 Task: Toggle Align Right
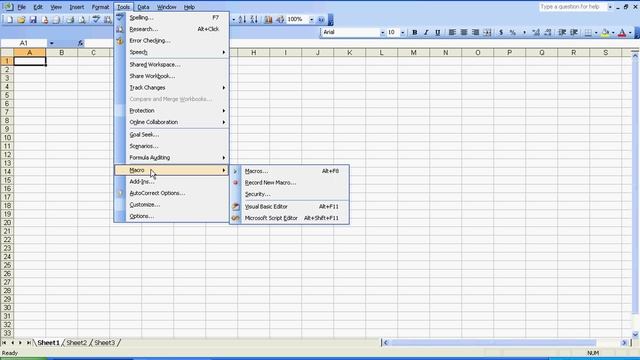coord(476,32)
